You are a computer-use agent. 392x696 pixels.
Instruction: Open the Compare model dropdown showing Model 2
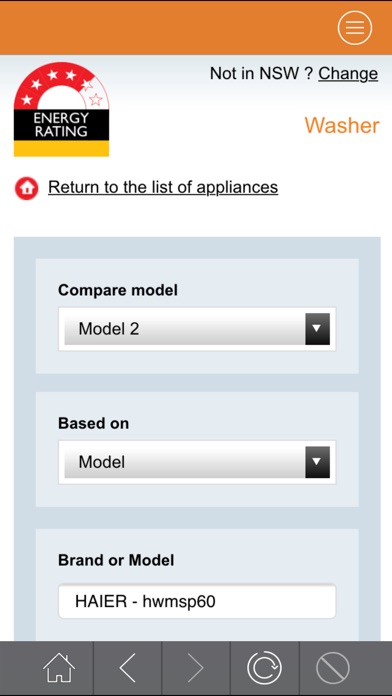[197, 329]
